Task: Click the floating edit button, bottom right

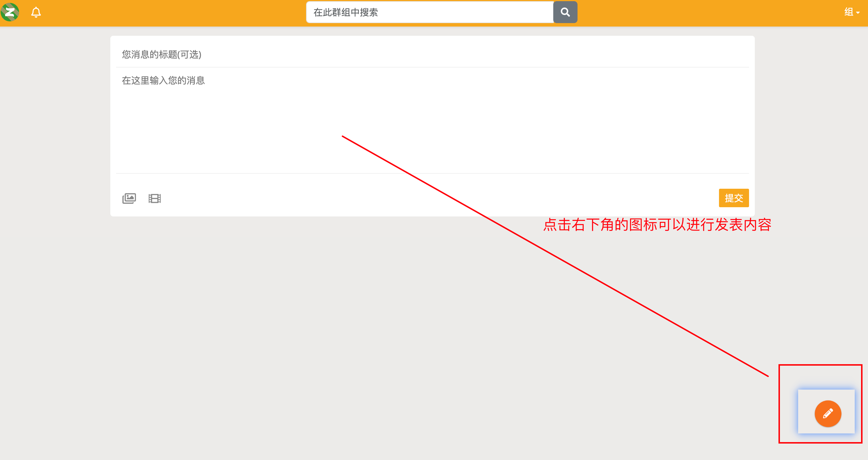Action: [x=828, y=414]
